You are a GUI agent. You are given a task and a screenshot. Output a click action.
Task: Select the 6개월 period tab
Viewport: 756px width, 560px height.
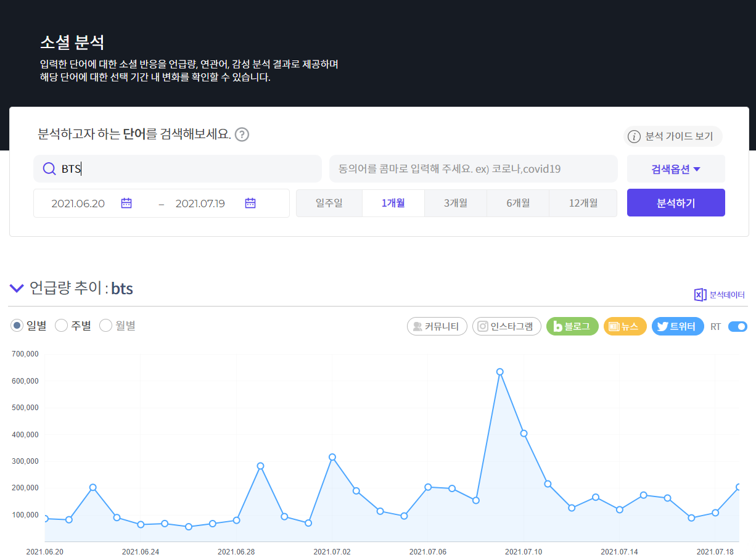tap(518, 203)
